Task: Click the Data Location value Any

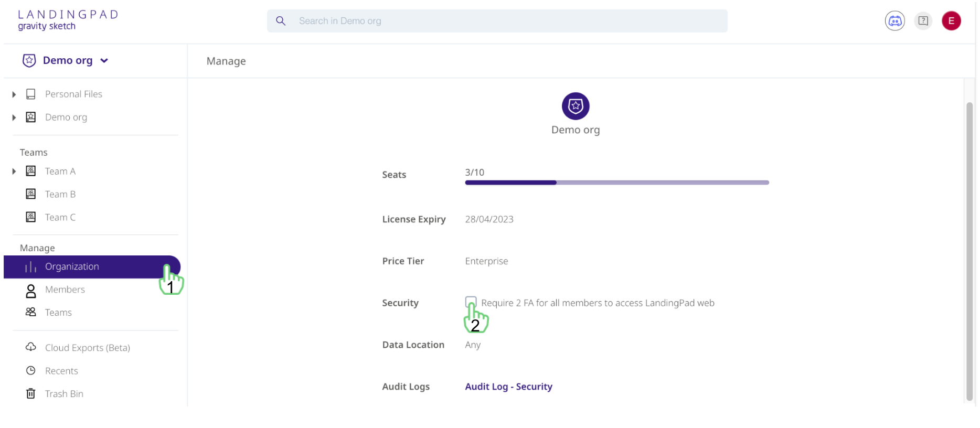Action: click(x=473, y=345)
